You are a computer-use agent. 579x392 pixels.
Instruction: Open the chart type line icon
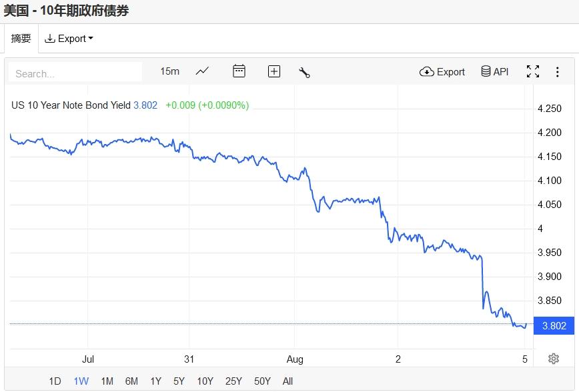click(x=202, y=71)
